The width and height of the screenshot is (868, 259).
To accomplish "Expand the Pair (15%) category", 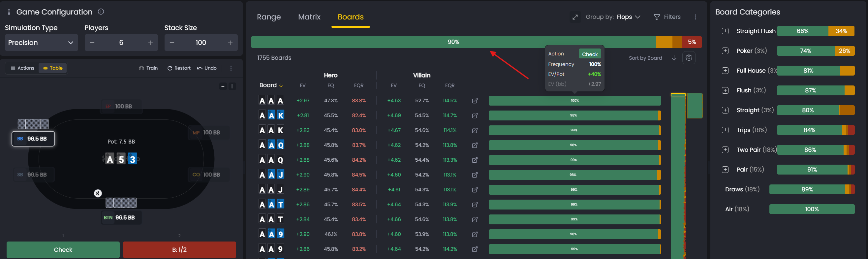I will [x=725, y=170].
